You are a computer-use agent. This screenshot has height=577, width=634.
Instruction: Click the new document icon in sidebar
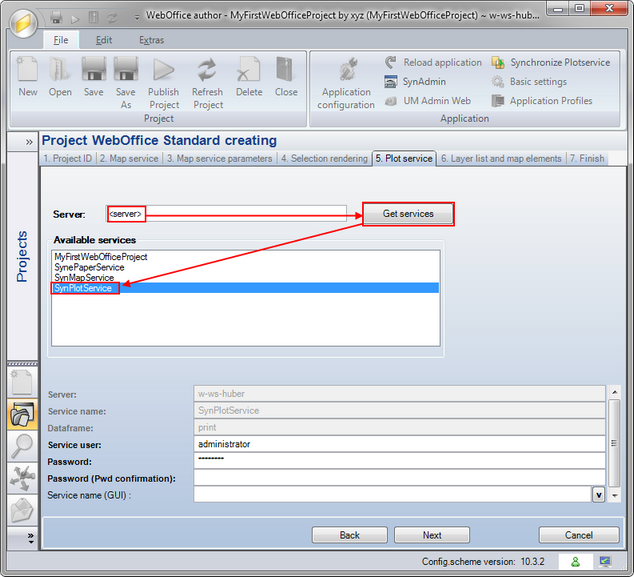pyautogui.click(x=22, y=382)
